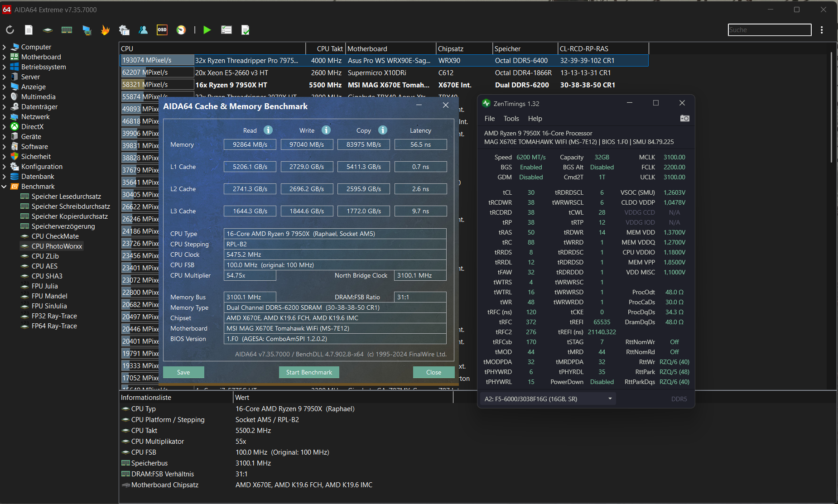838x504 pixels.
Task: Launch the memory benchmark RAM-stick toolbar icon
Action: click(x=67, y=30)
